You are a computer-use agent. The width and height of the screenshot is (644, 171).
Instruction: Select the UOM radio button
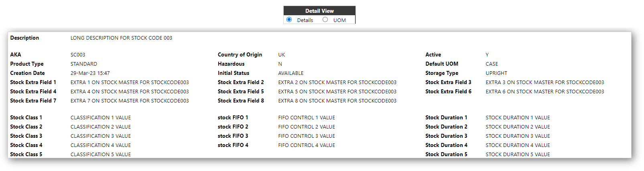tap(325, 20)
